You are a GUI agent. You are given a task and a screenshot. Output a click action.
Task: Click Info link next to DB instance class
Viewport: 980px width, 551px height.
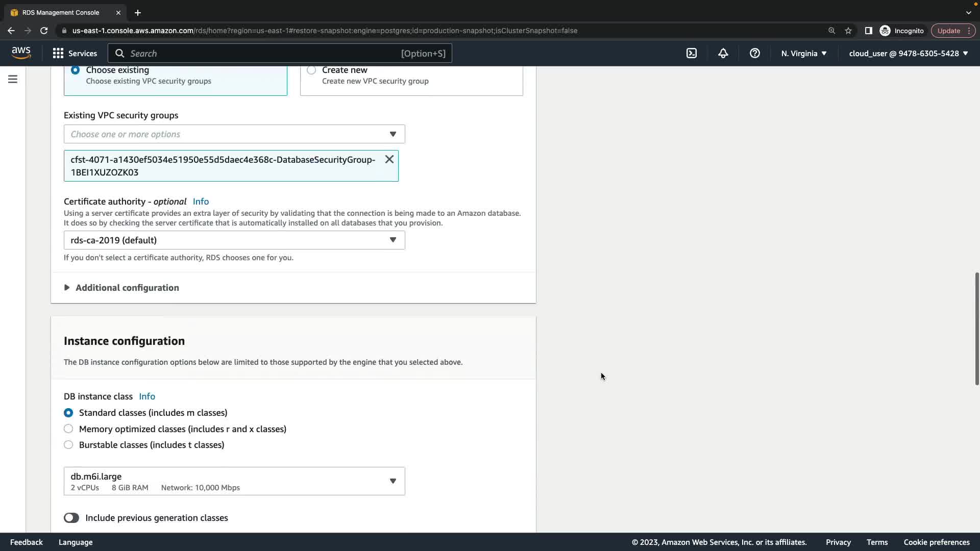[147, 396]
